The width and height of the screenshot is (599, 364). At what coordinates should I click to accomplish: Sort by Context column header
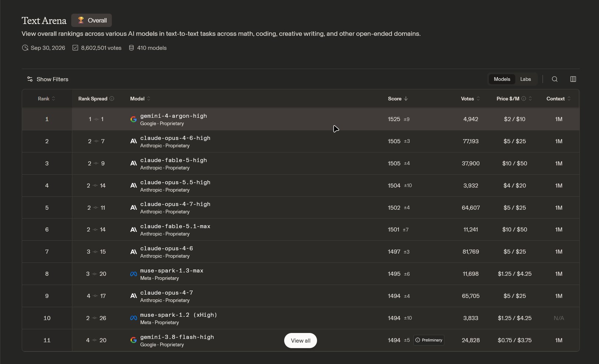(559, 99)
